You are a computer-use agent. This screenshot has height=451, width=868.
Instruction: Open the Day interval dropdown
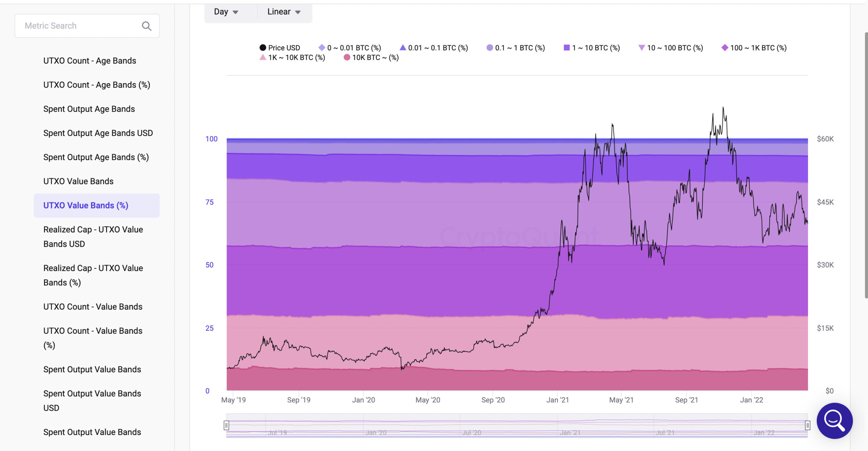(226, 12)
